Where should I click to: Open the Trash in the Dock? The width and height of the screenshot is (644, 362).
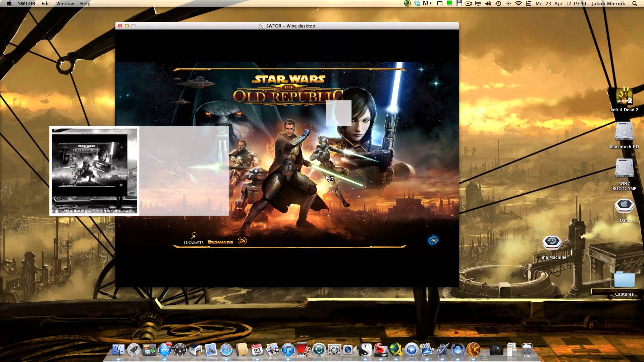(527, 350)
